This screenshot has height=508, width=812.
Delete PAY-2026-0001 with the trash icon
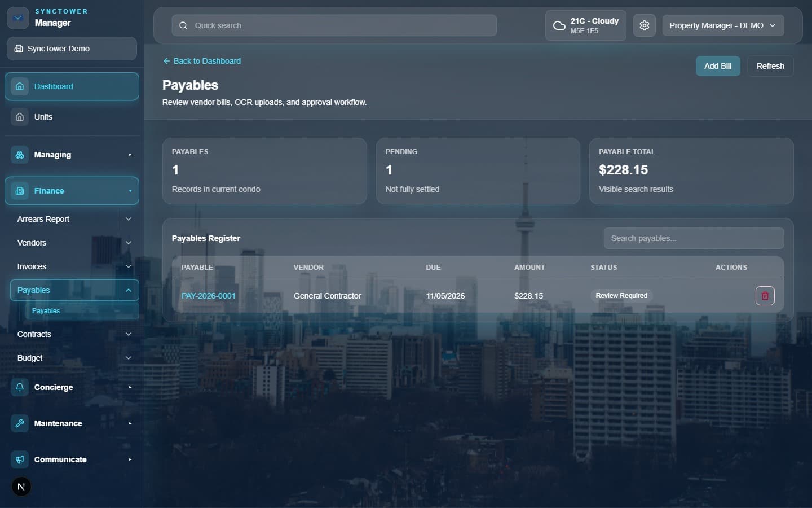[765, 296]
